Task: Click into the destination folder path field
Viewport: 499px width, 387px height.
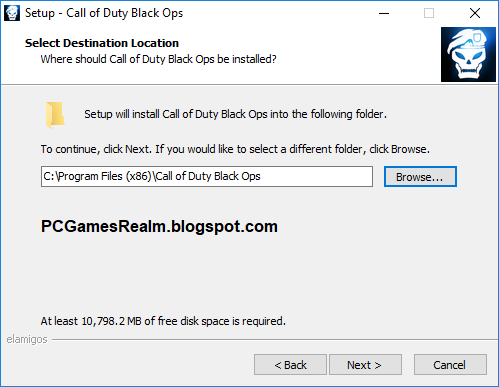Action: tap(207, 176)
